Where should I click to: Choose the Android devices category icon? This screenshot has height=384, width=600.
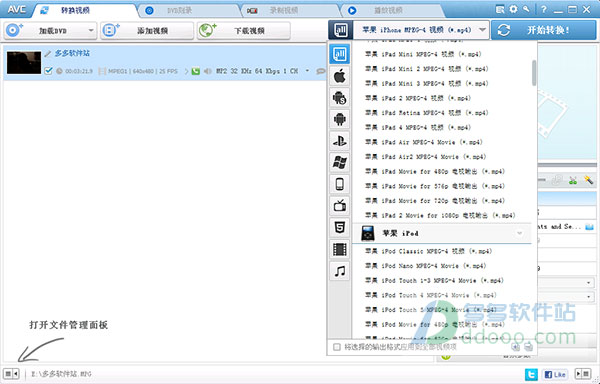coord(339,119)
